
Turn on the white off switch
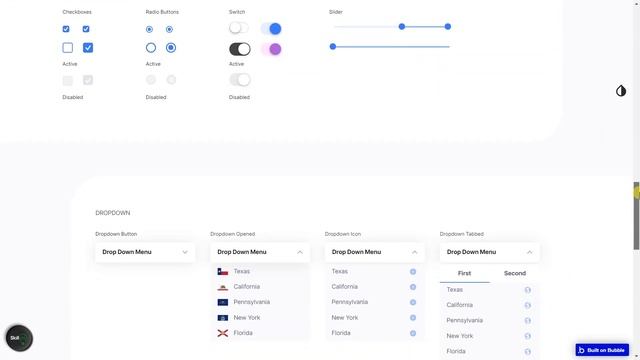(x=239, y=28)
